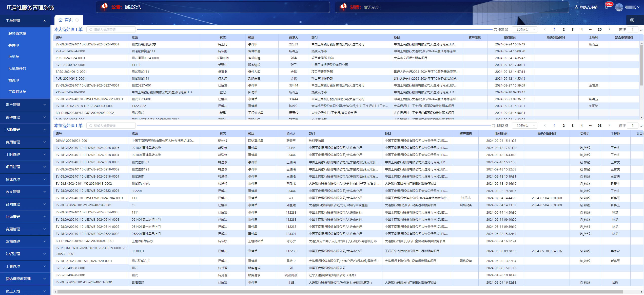
Task: Click the 热线支持部 organization icon
Action: [576, 7]
